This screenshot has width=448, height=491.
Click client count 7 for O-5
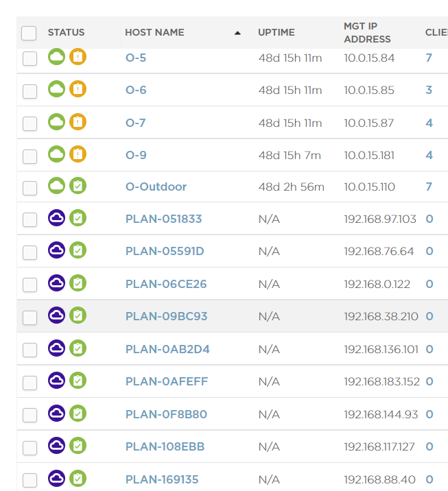coord(429,58)
